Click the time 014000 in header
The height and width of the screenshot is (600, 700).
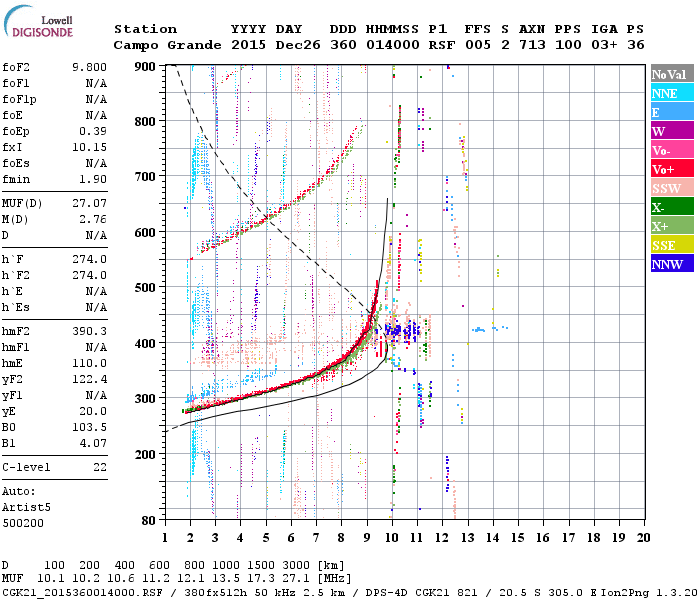pyautogui.click(x=393, y=45)
